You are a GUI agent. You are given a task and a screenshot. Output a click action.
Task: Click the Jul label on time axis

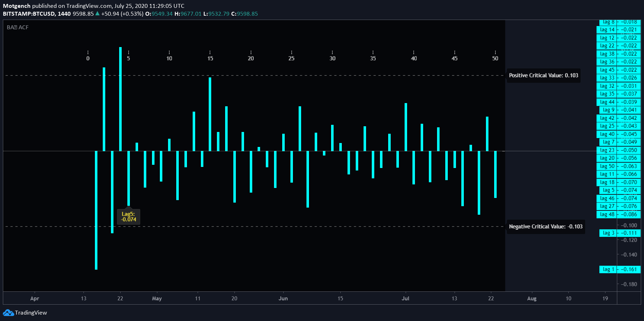pyautogui.click(x=405, y=299)
